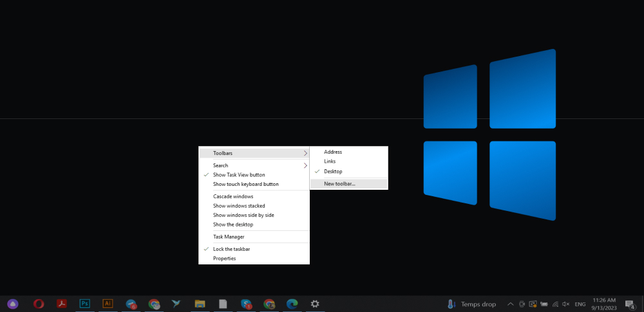Open the blank document icon on the taskbar
Image resolution: width=644 pixels, height=312 pixels.
click(x=223, y=304)
